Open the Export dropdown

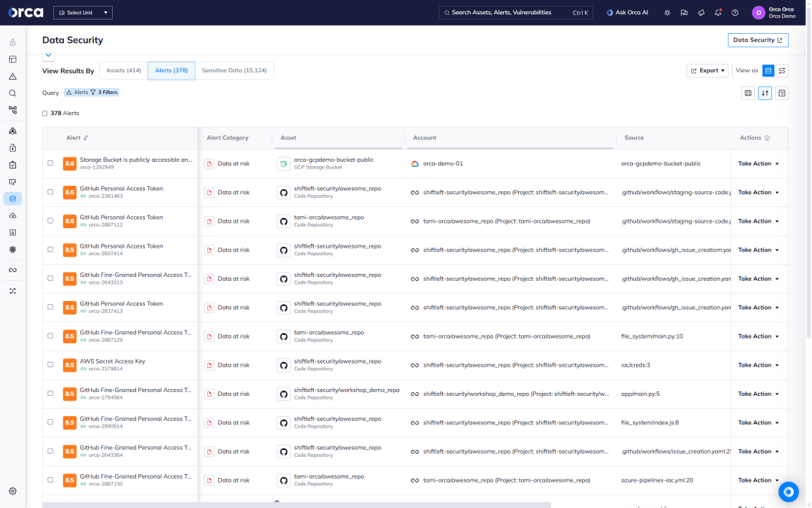[707, 71]
